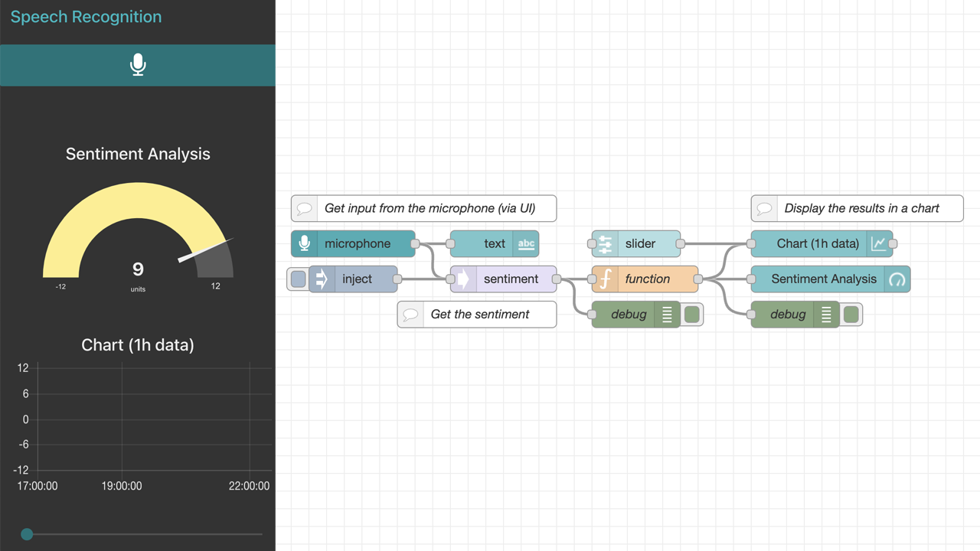980x551 pixels.
Task: Click the abc icon on text node
Action: (x=526, y=243)
